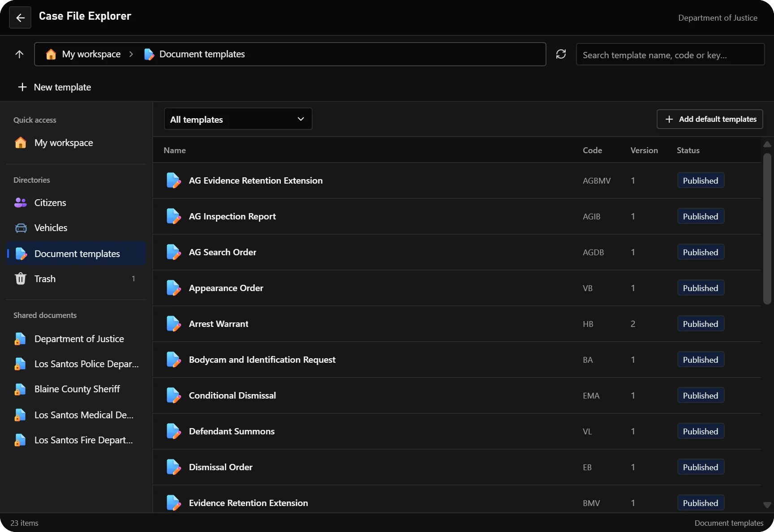This screenshot has width=774, height=532.
Task: Click Department of Justice header label
Action: pos(718,18)
